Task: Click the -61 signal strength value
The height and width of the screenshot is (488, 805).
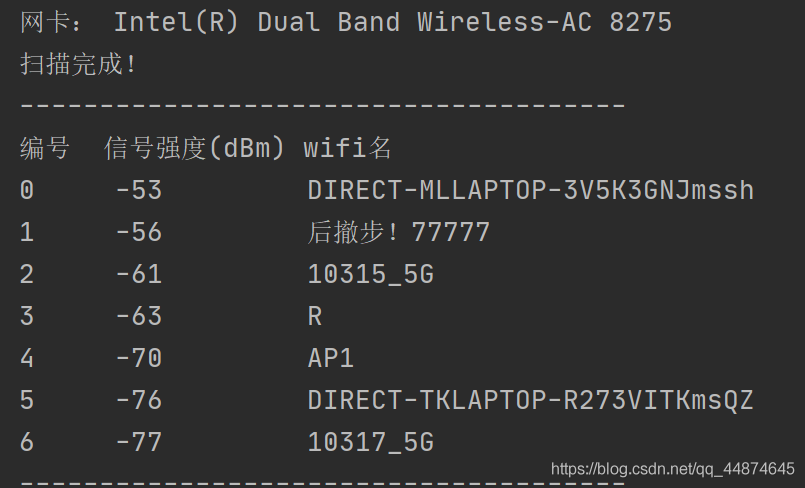Action: (138, 274)
